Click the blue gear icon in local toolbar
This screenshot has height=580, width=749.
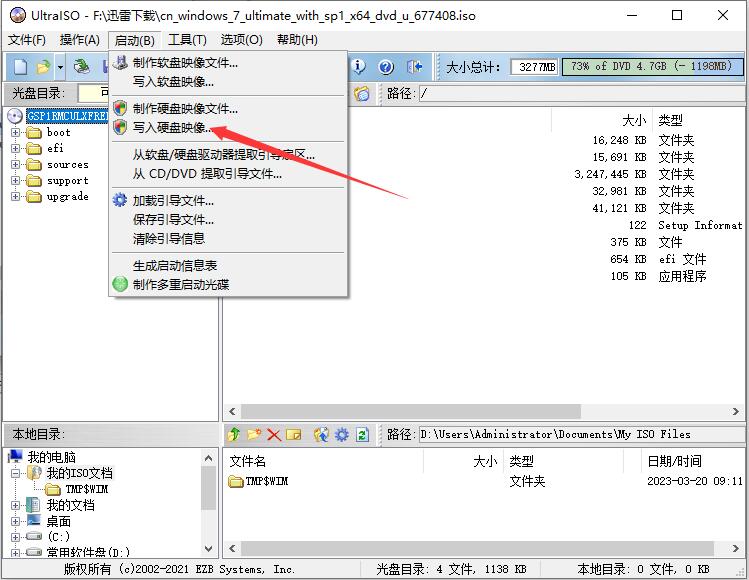(342, 434)
